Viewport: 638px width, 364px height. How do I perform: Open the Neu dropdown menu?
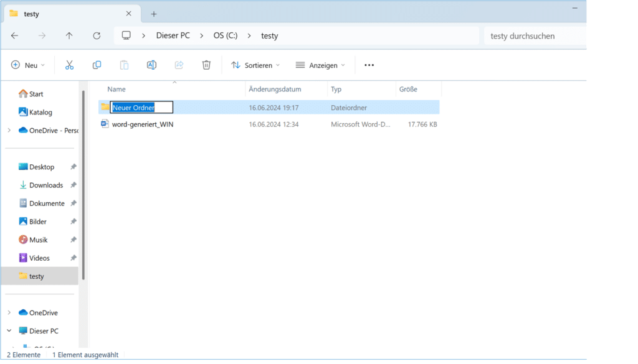coord(28,65)
